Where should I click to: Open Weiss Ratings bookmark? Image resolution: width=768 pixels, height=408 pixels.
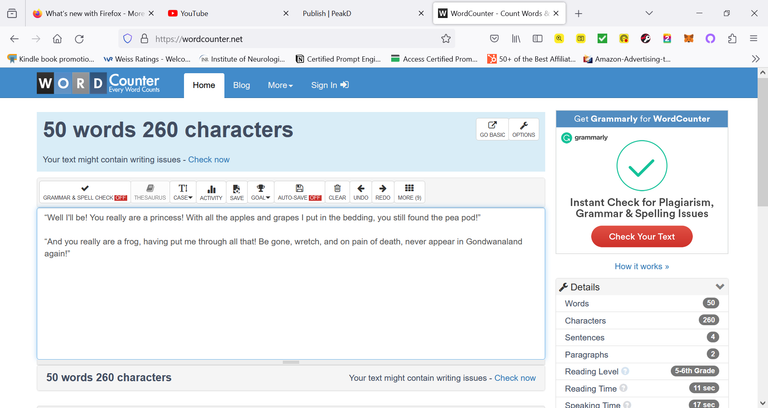147,59
